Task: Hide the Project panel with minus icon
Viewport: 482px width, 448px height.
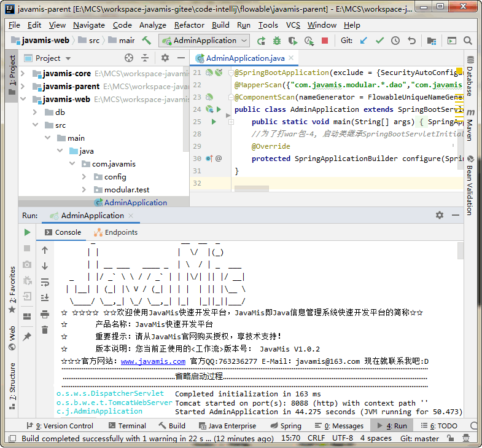Action: point(181,58)
